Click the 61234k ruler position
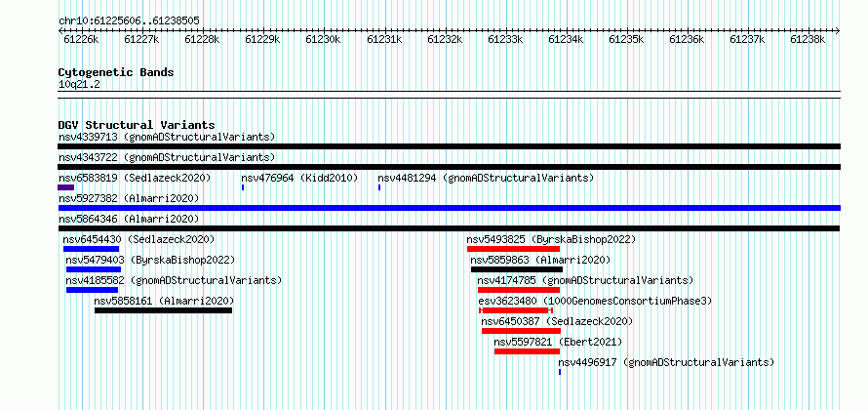 pos(566,39)
